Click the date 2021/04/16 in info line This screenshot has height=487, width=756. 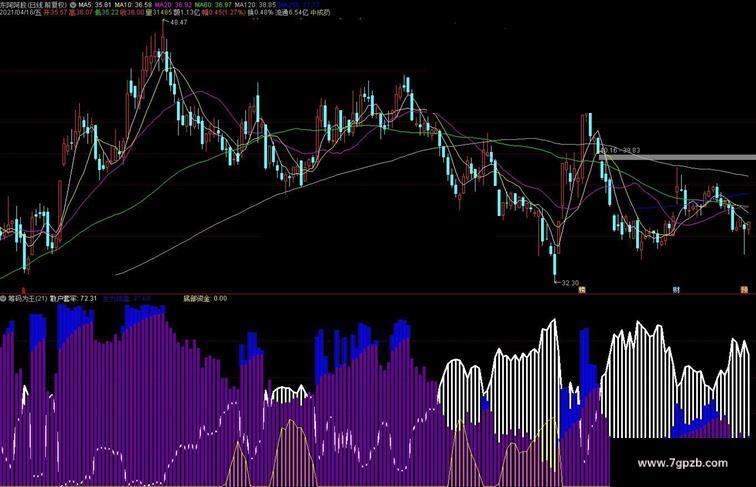coord(18,13)
